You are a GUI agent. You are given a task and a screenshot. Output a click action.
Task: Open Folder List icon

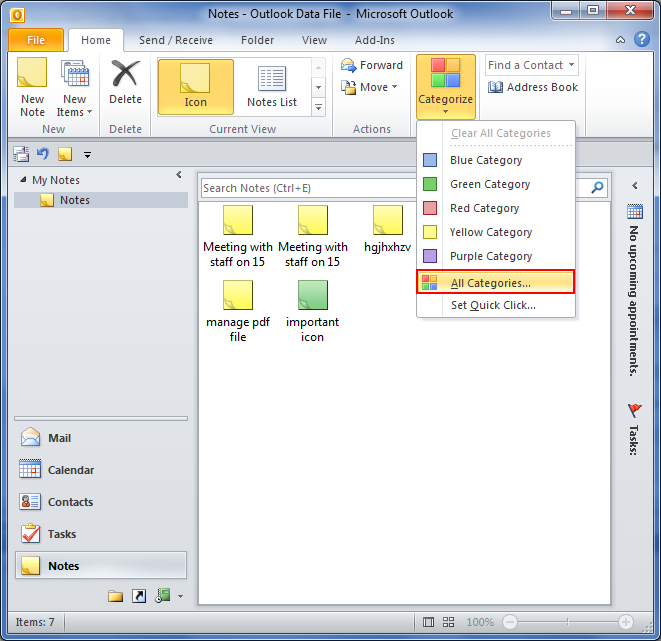pyautogui.click(x=116, y=596)
